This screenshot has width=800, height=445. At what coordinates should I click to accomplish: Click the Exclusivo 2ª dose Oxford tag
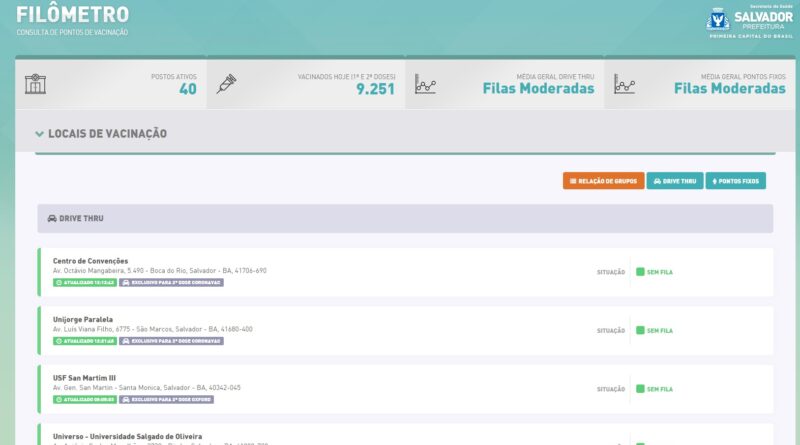coord(169,399)
